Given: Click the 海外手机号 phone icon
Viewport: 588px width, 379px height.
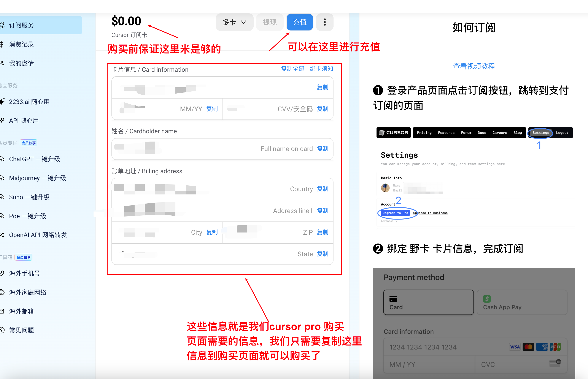Looking at the screenshot, I should click(2, 273).
